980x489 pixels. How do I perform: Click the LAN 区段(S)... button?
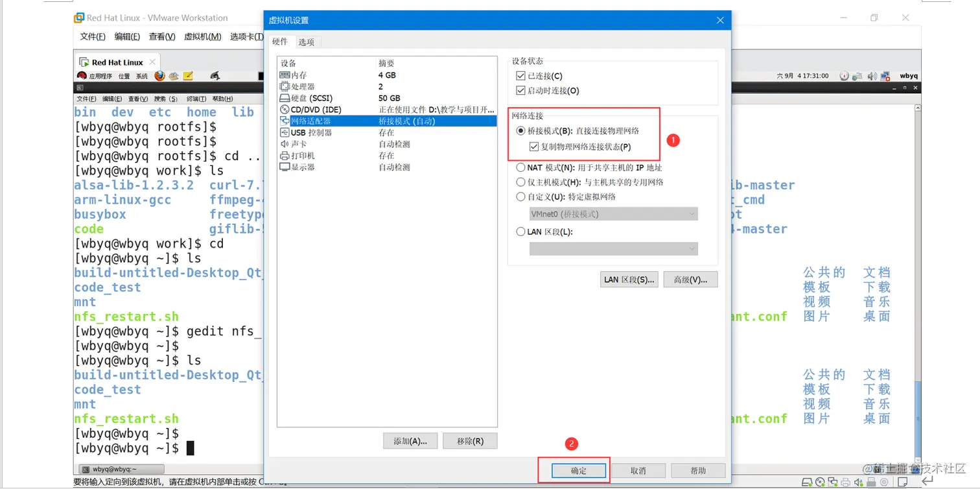[x=629, y=280]
